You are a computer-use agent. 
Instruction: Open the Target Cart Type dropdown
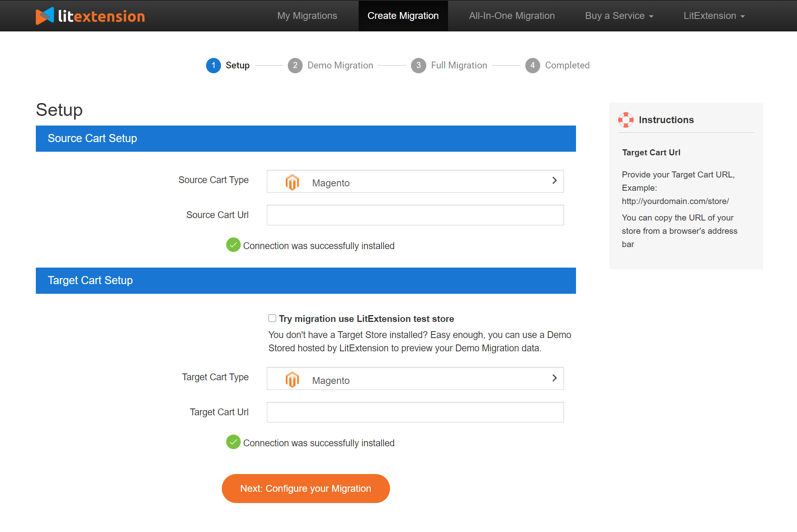[415, 378]
